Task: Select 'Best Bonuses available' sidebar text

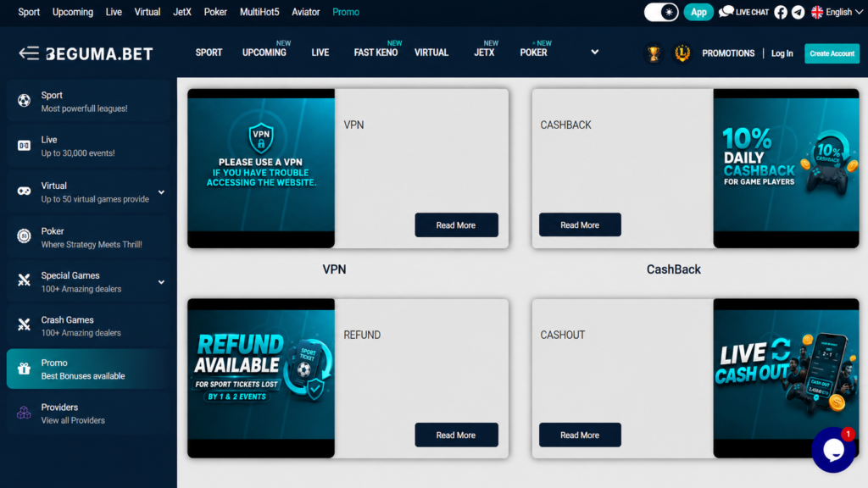Action: (x=83, y=376)
